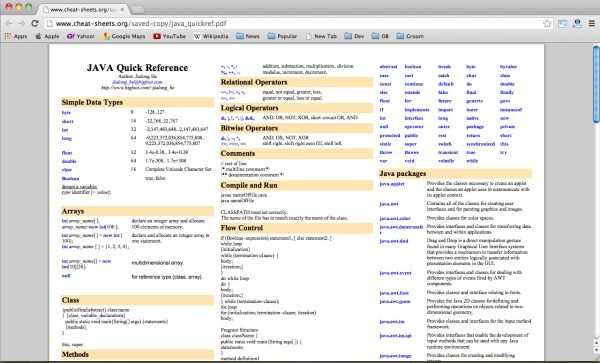The height and width of the screenshot is (363, 600).
Task: Open the YouTube bookmark
Action: pos(170,36)
